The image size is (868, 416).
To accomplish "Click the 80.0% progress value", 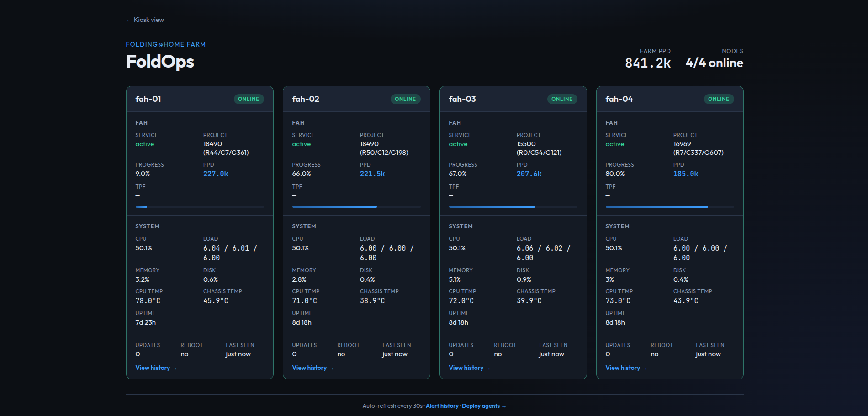I will tap(615, 174).
